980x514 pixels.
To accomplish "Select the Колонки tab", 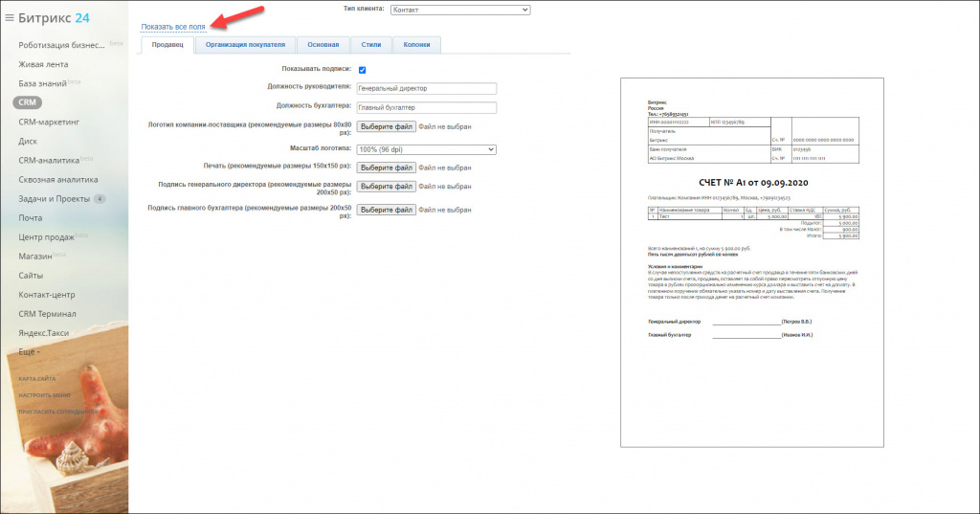I will [x=416, y=44].
